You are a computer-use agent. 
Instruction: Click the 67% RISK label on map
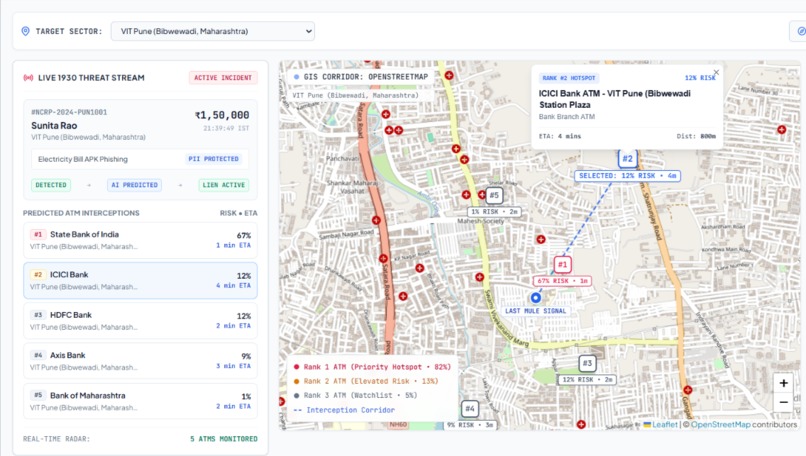pyautogui.click(x=562, y=281)
